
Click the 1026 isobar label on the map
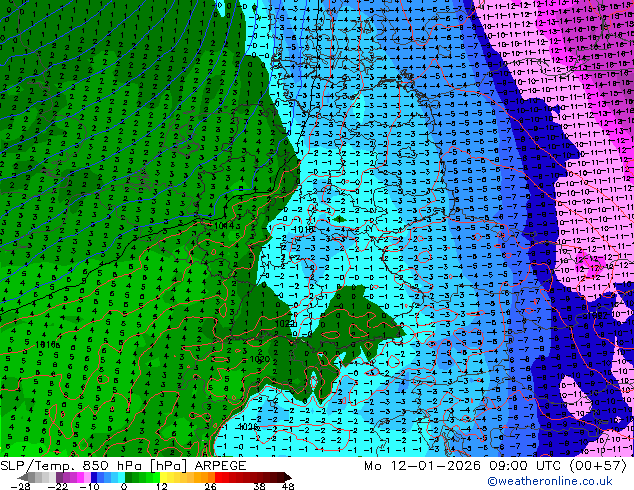[x=249, y=427]
